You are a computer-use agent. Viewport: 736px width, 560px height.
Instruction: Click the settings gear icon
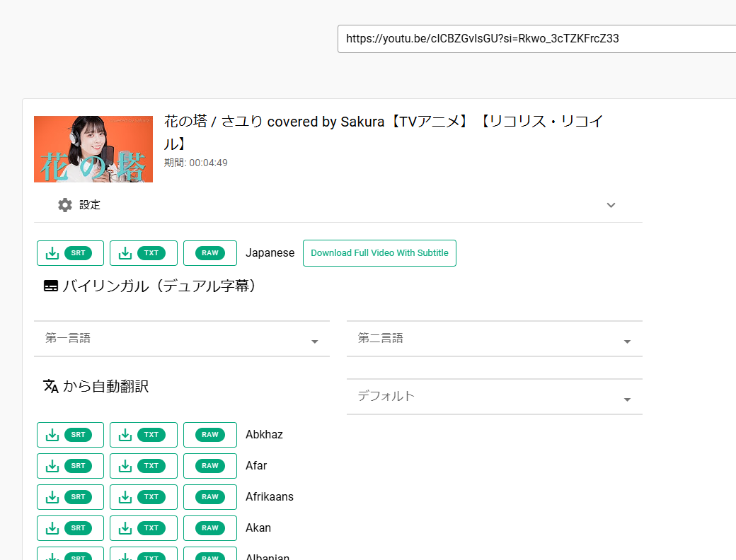click(x=65, y=205)
